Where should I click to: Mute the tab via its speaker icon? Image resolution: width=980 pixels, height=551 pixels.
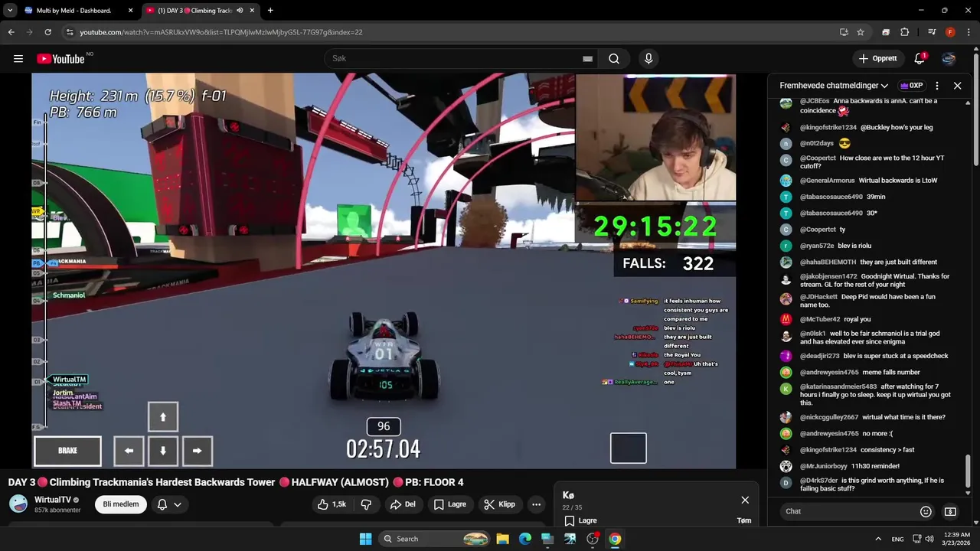pos(240,11)
